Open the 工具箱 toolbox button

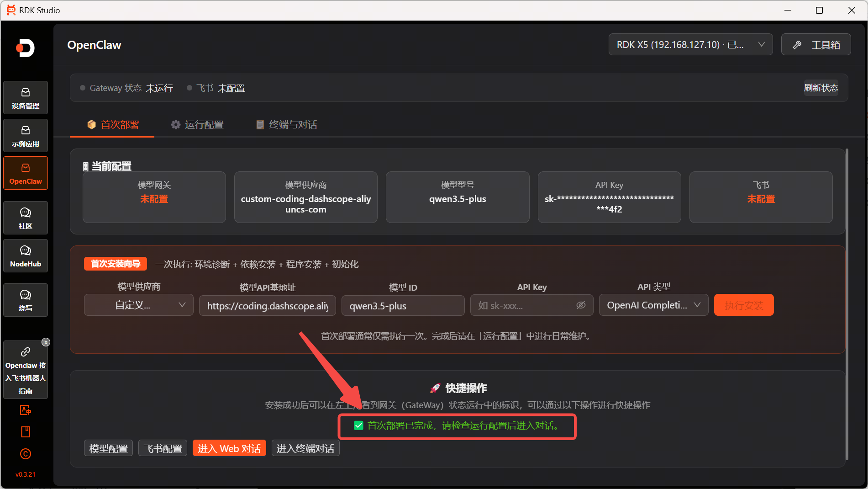pyautogui.click(x=815, y=45)
